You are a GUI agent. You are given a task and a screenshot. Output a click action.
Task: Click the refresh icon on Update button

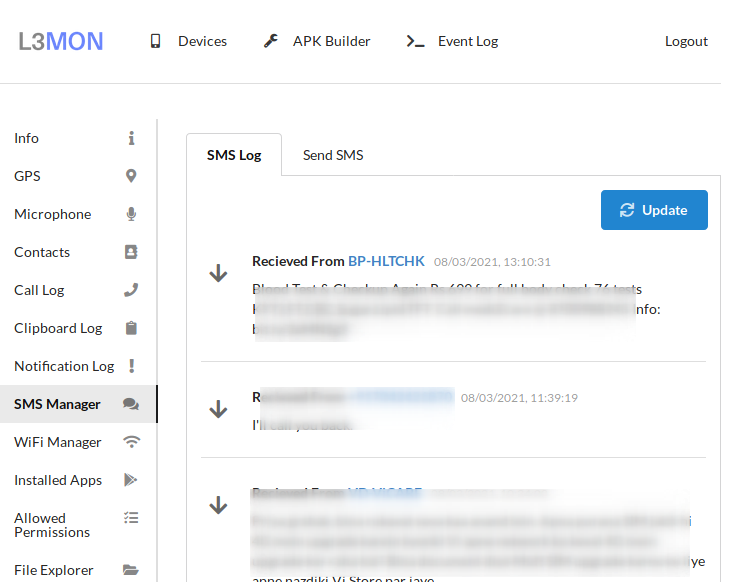coord(627,210)
